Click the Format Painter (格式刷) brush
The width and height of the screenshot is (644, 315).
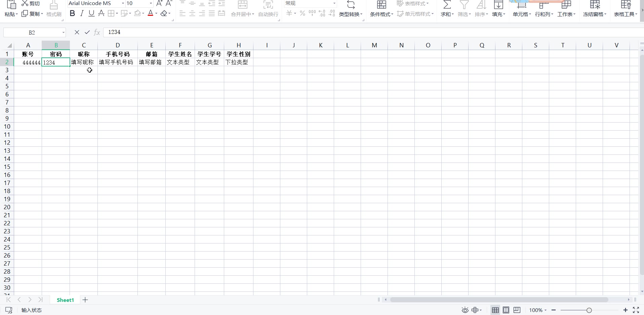coord(54,9)
